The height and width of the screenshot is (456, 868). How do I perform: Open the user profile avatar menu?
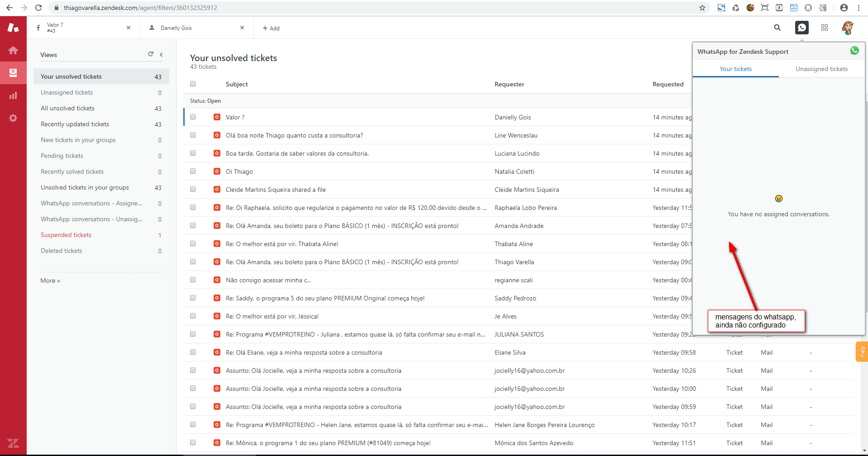coord(847,28)
